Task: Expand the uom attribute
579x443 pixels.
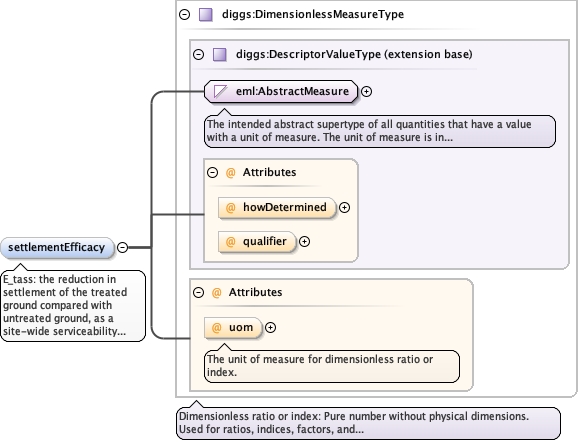Action: pyautogui.click(x=271, y=327)
